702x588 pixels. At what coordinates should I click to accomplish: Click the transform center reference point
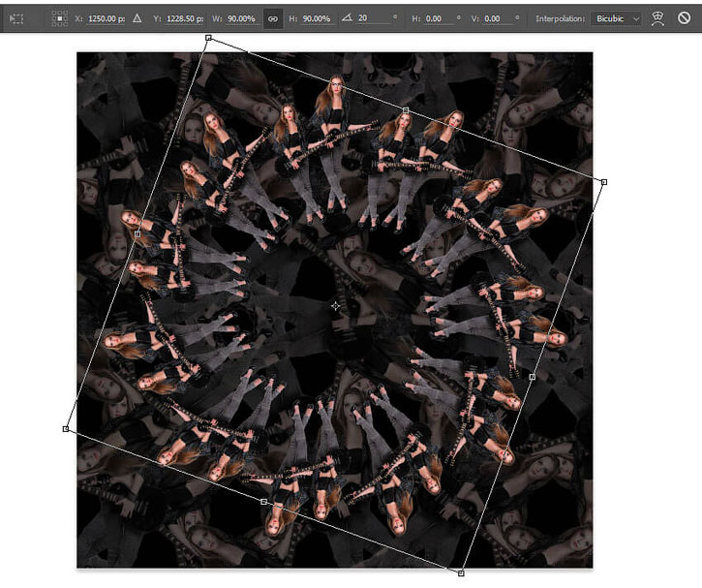[335, 306]
